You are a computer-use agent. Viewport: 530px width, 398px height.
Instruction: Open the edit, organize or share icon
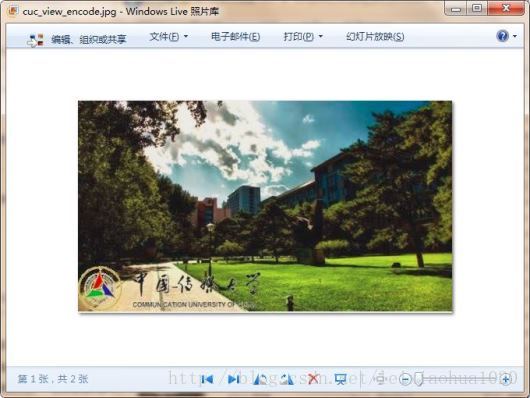[35, 40]
